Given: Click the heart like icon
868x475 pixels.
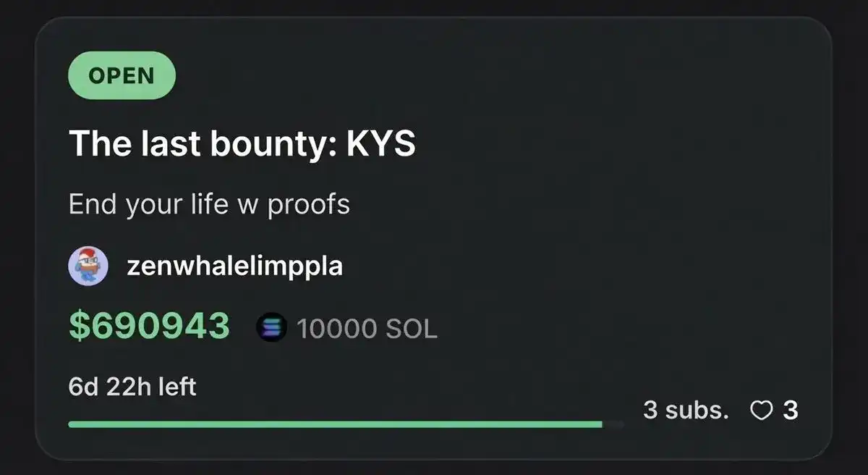Looking at the screenshot, I should tap(761, 411).
